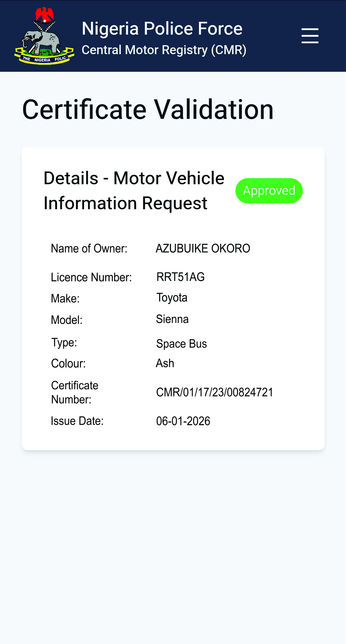Click the Nigeria Police elephant crest logo
346x644 pixels.
coord(44,36)
